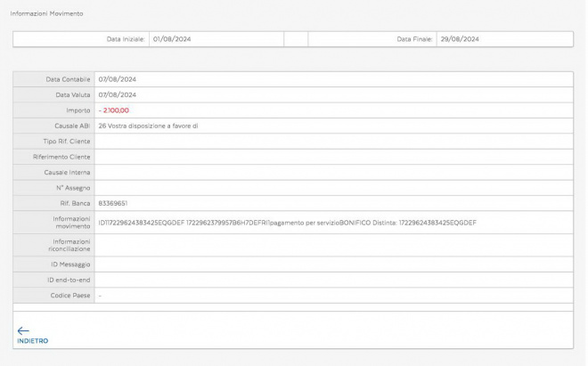Click the Causale ABI description text
588x366 pixels.
pyautogui.click(x=148, y=126)
